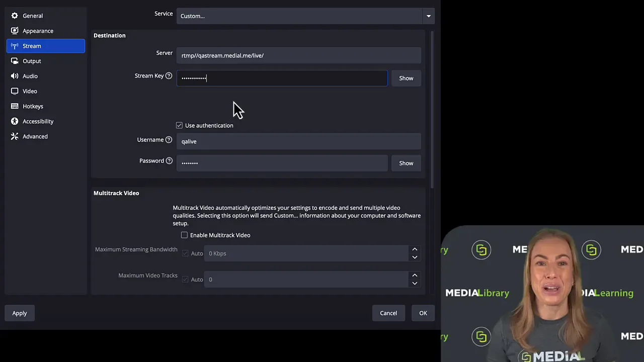Toggle Auto for Maximum Streaming Bandwidth
The image size is (644, 362).
tap(185, 253)
